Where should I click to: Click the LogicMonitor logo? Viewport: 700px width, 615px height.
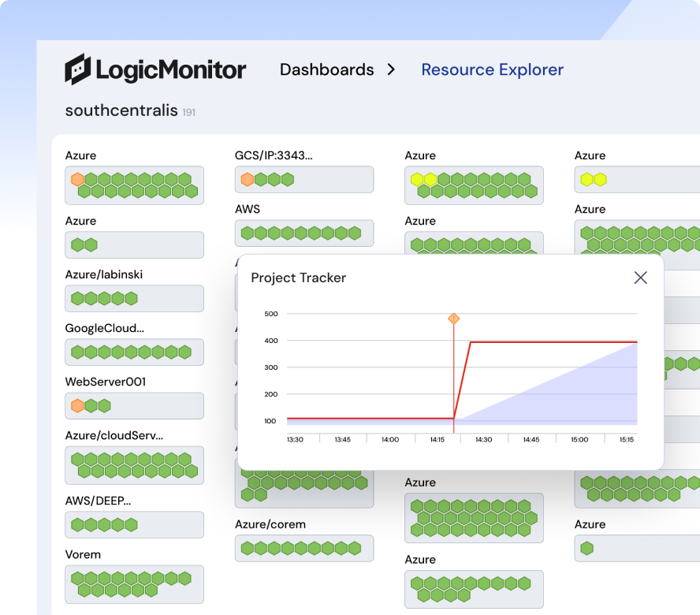tap(155, 69)
